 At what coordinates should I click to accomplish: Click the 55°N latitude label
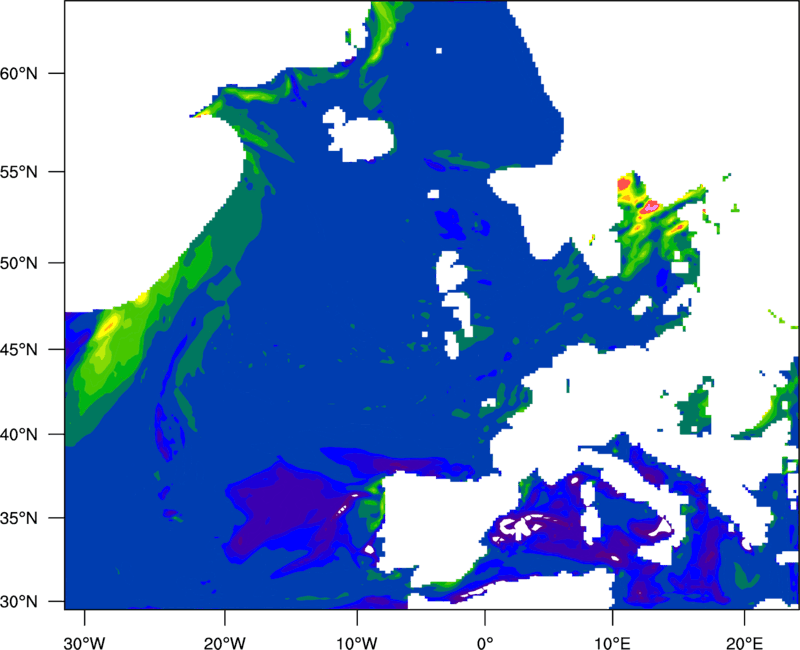[x=19, y=172]
